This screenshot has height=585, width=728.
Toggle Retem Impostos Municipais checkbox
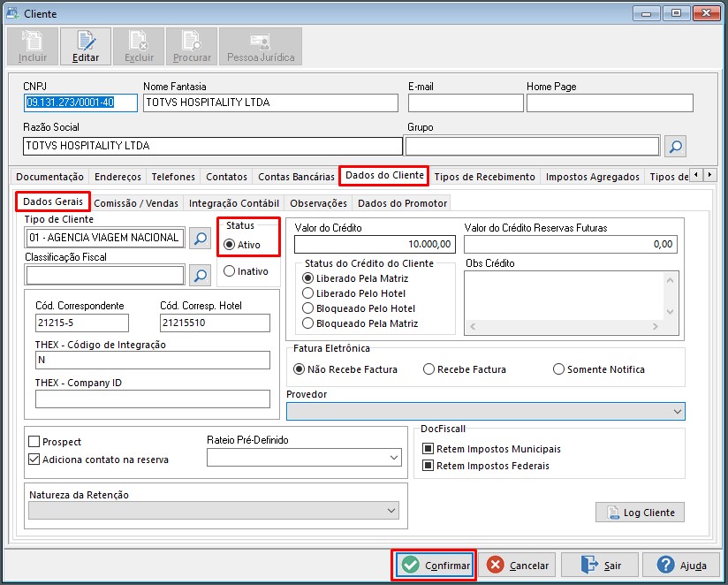[x=428, y=449]
